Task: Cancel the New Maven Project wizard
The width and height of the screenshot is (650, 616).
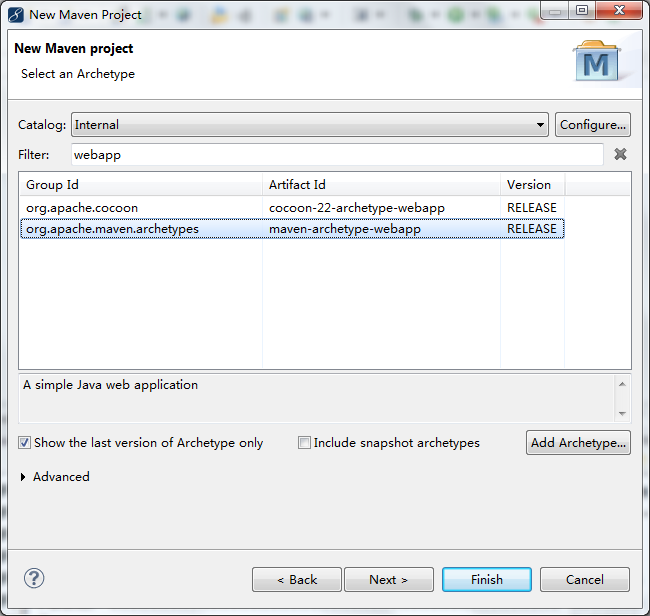Action: pyautogui.click(x=585, y=580)
